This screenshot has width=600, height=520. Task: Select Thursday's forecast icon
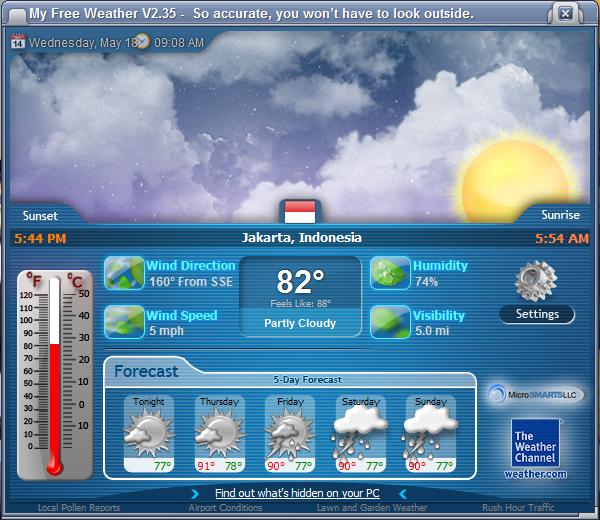tap(218, 432)
